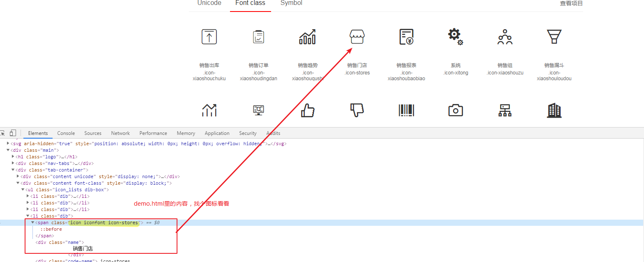Open the DevTools Console tab
Viewport: 644px width, 262px height.
(x=66, y=133)
